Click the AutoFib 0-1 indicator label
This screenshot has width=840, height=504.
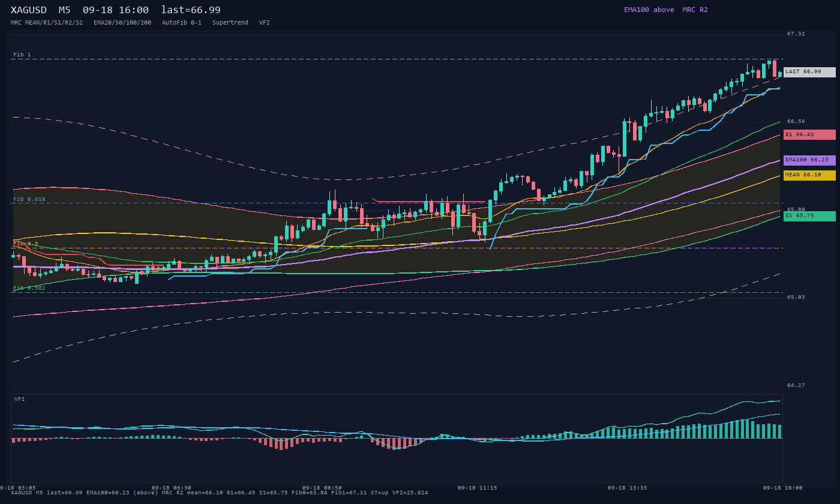click(x=182, y=23)
